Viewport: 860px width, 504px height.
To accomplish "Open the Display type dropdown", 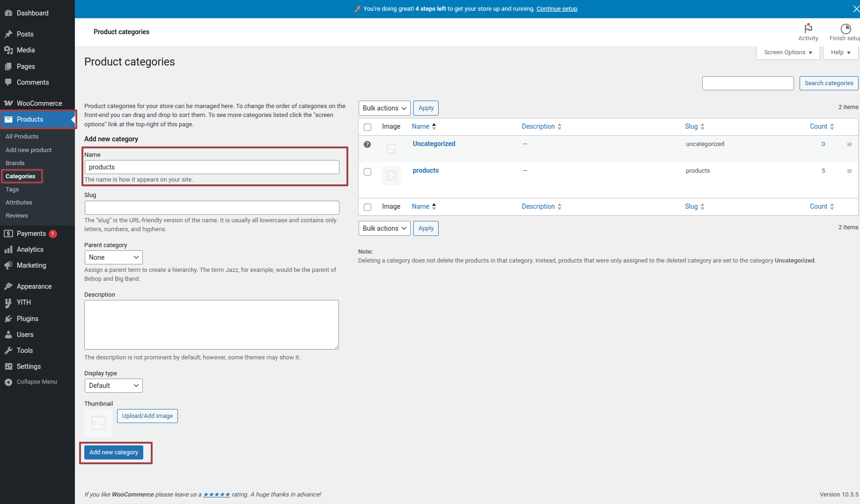I will pyautogui.click(x=113, y=386).
